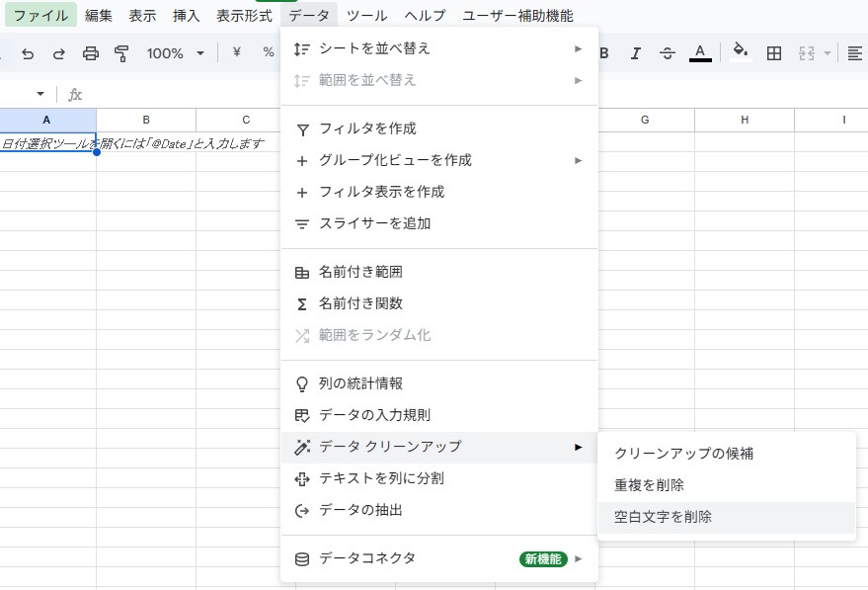
Task: Click the undo arrow icon
Action: [28, 53]
